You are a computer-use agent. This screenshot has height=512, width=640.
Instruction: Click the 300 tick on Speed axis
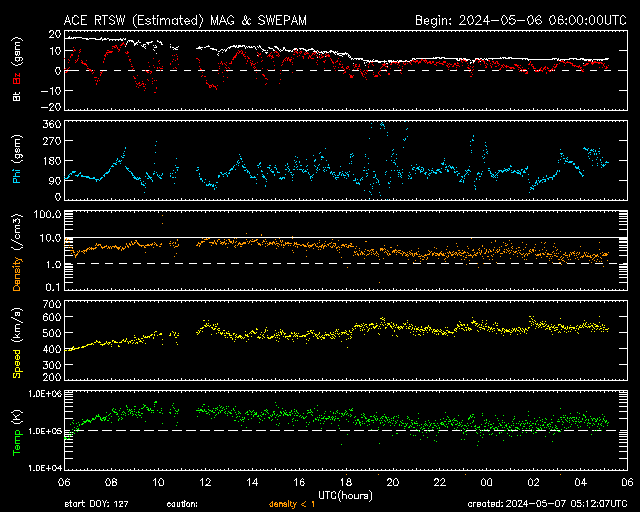tap(52, 365)
